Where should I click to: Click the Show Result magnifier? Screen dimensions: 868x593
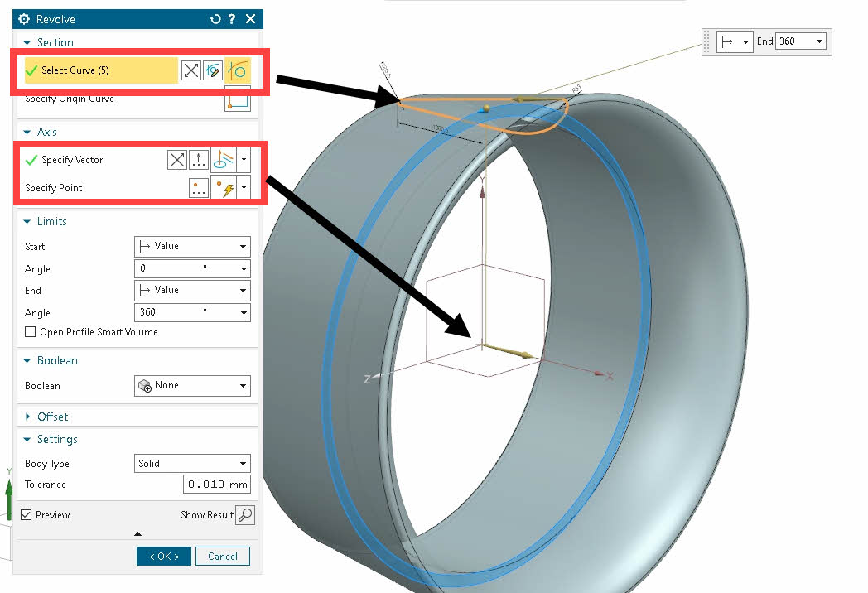pyautogui.click(x=246, y=514)
